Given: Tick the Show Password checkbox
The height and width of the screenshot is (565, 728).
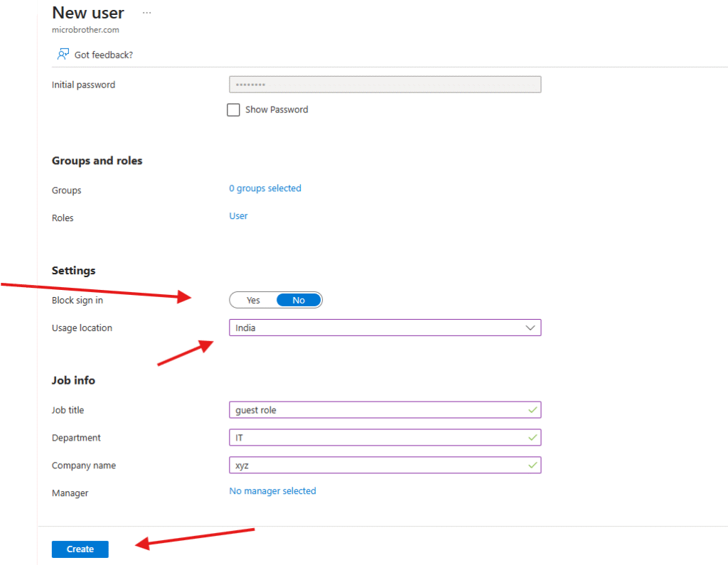Looking at the screenshot, I should [233, 110].
